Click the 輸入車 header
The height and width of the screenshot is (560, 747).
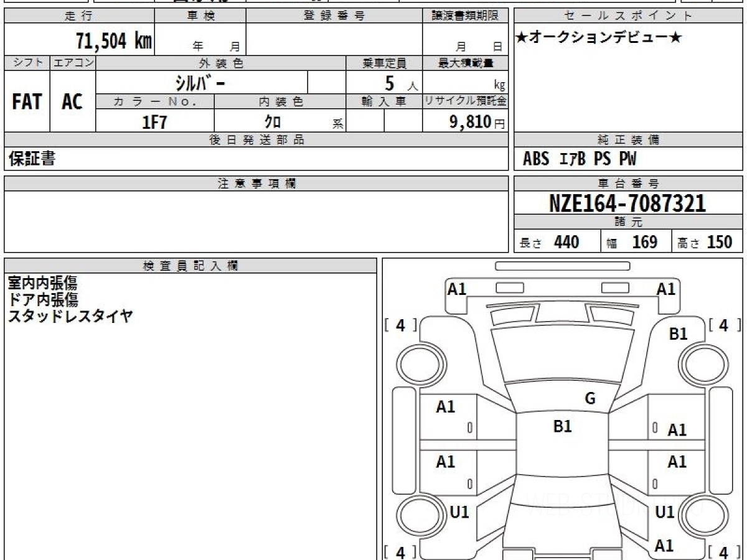pos(384,101)
